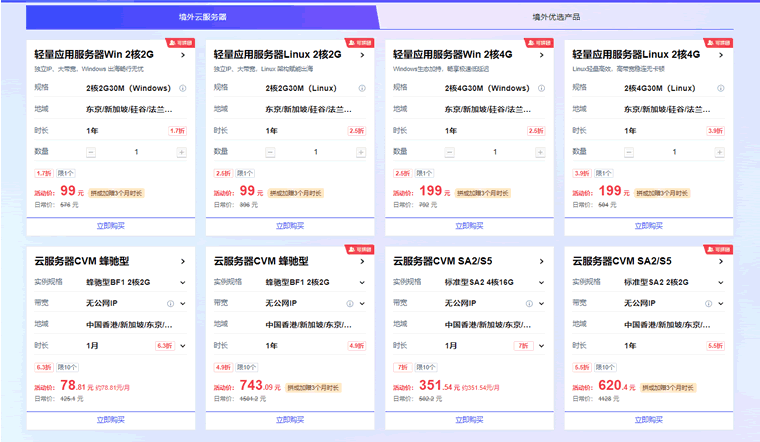Click the 轻量应用服务器Win 2核4G title
Screen dimensions: 760x442
point(453,55)
